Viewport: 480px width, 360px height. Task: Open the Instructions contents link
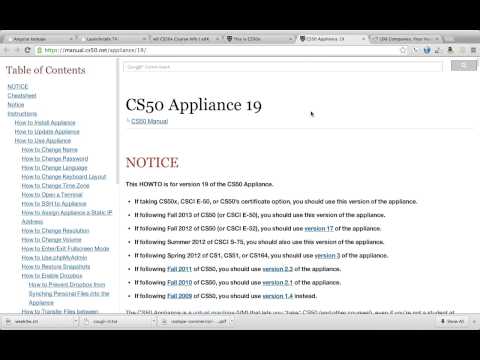(x=22, y=114)
